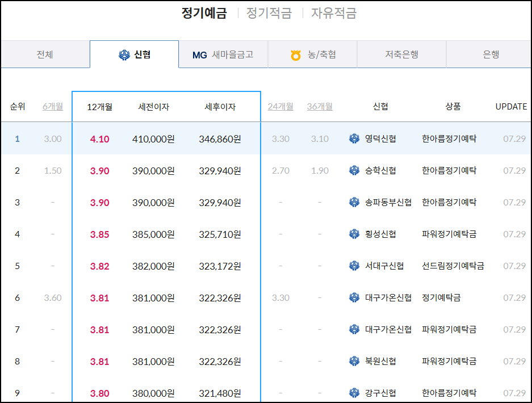Click the 농/축협 bull icon
This screenshot has width=532, height=403.
coord(295,54)
